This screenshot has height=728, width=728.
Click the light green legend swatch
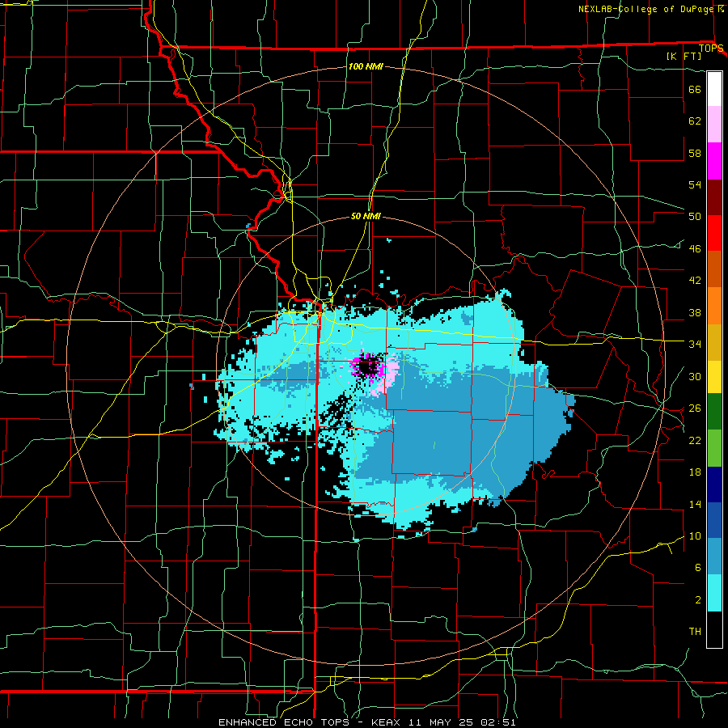714,448
